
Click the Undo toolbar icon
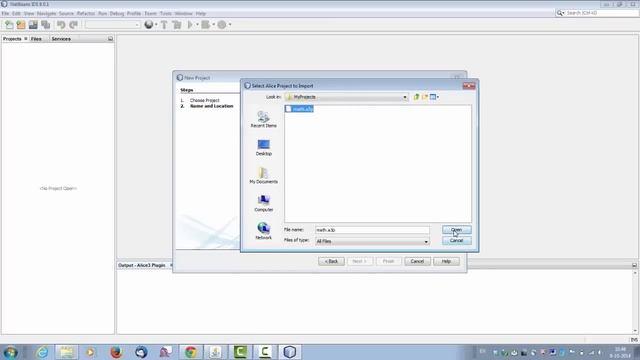tap(61, 25)
